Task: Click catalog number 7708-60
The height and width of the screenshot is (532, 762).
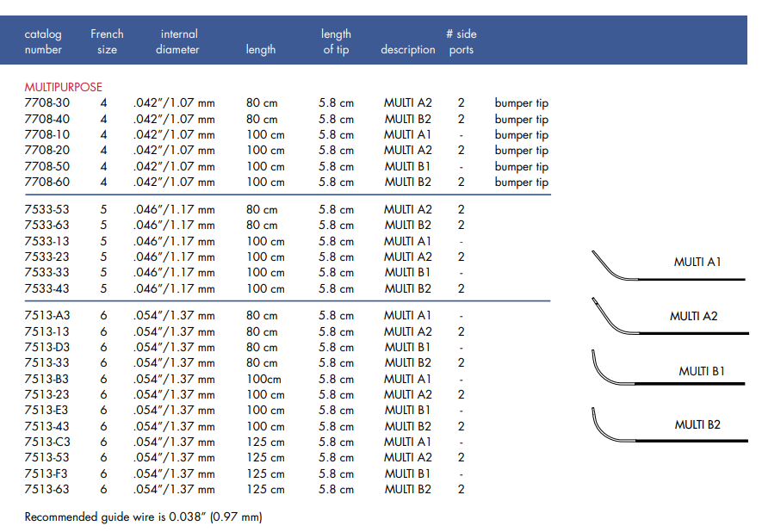Action: click(47, 182)
